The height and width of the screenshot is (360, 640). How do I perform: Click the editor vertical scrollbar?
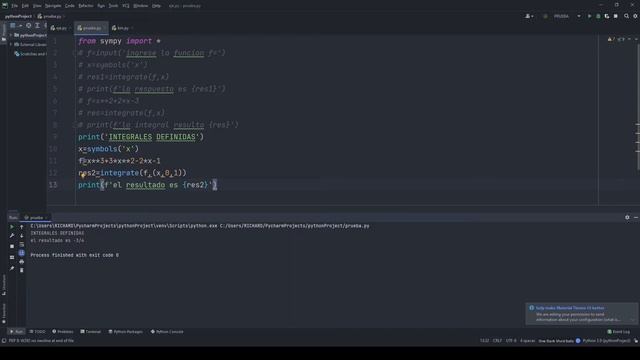click(638, 106)
